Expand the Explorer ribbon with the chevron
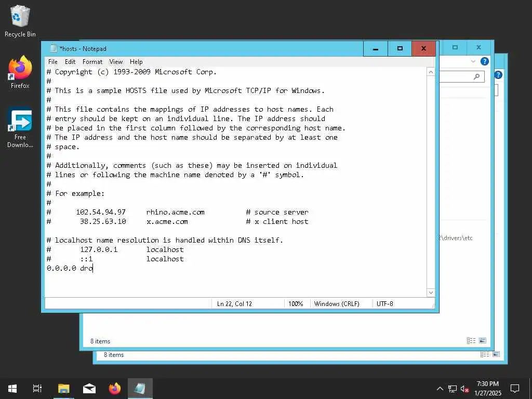This screenshot has width=532, height=399. 473,61
